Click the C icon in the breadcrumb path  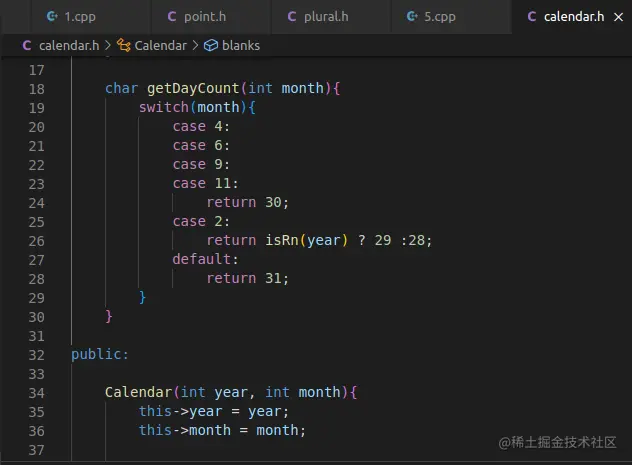(27, 46)
